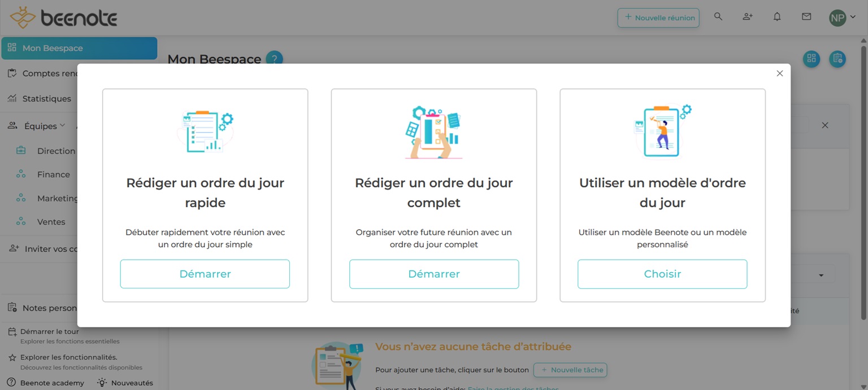The height and width of the screenshot is (390, 868).
Task: Click the invite user icon near the avatar
Action: coord(747,17)
